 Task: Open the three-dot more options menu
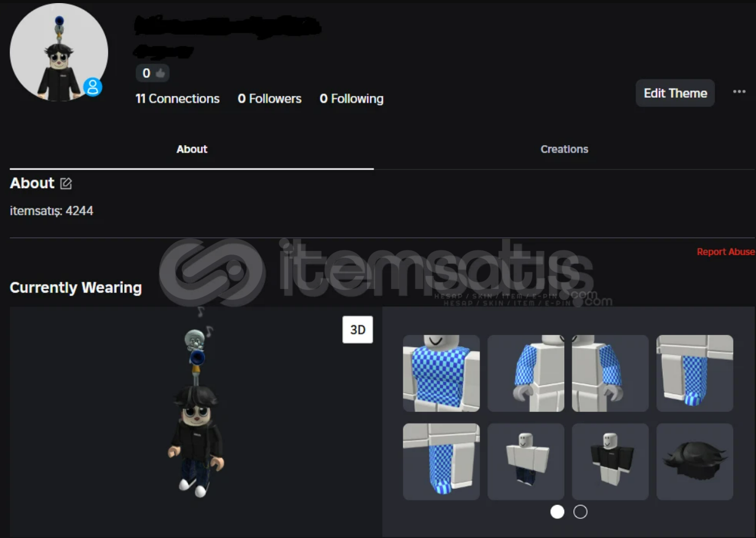tap(739, 92)
